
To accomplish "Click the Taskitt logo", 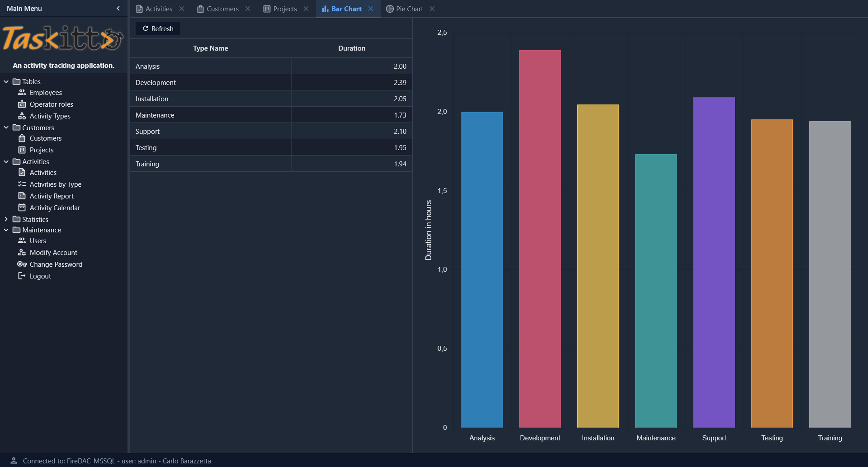I will pos(63,38).
